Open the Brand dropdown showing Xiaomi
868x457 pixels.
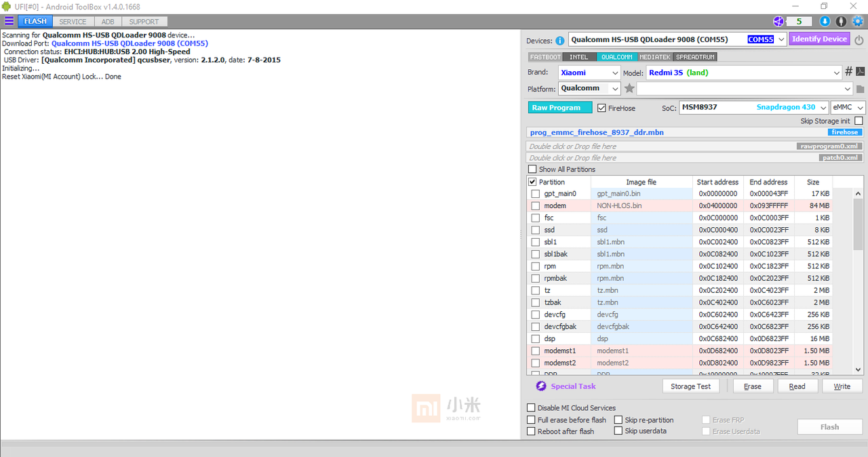pyautogui.click(x=589, y=73)
